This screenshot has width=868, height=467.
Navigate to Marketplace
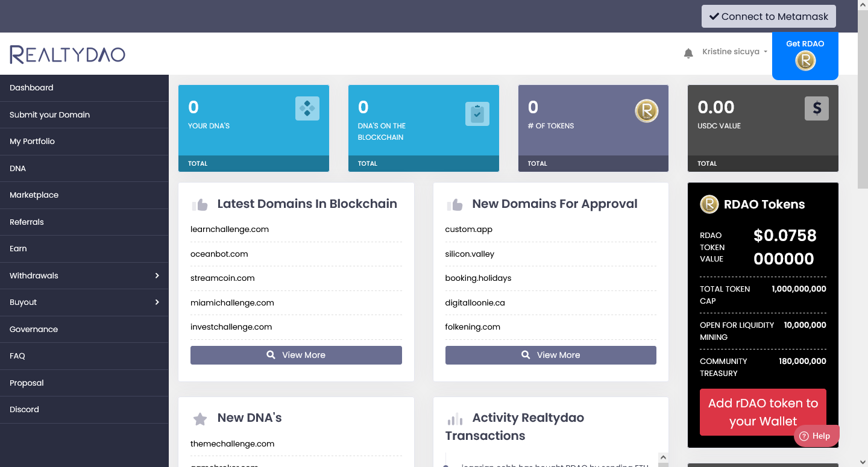click(x=84, y=195)
